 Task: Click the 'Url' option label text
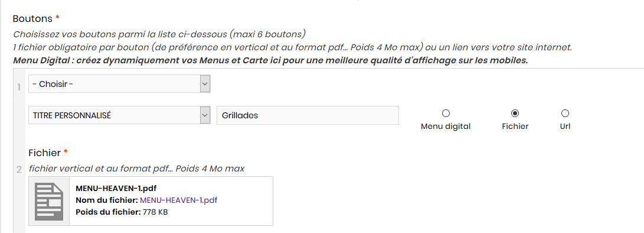click(x=565, y=127)
